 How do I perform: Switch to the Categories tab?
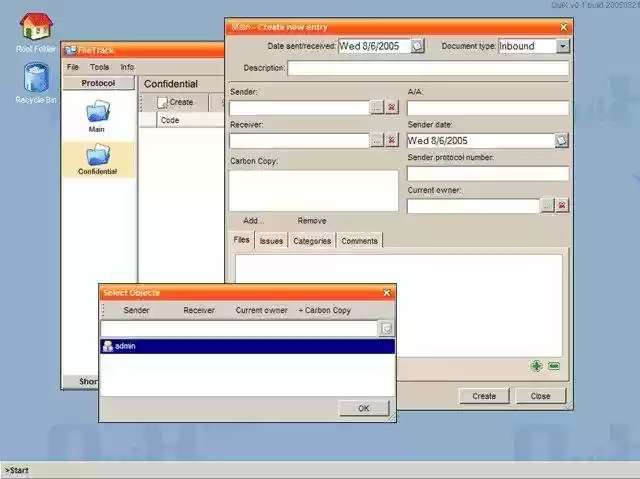pos(312,241)
